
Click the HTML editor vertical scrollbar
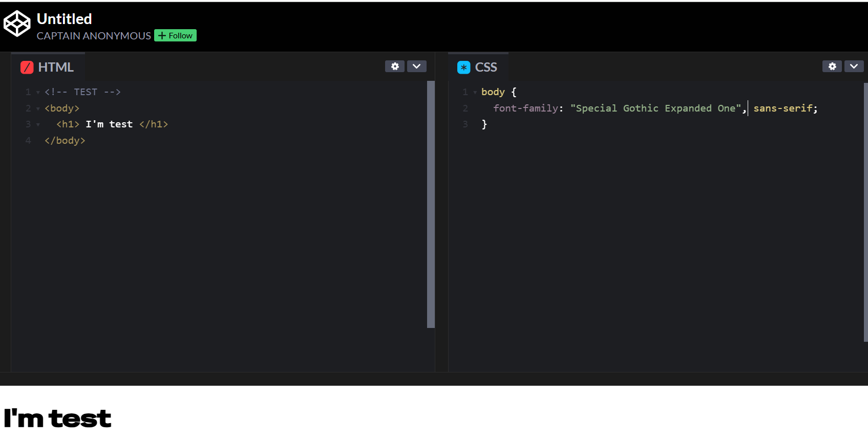431,204
